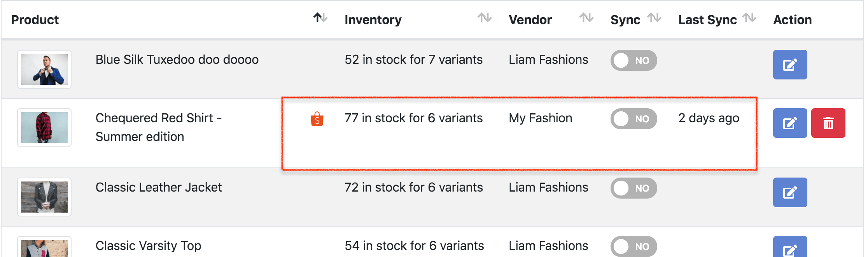
Task: Enable sync for Chequered Red Shirt
Action: tap(633, 119)
